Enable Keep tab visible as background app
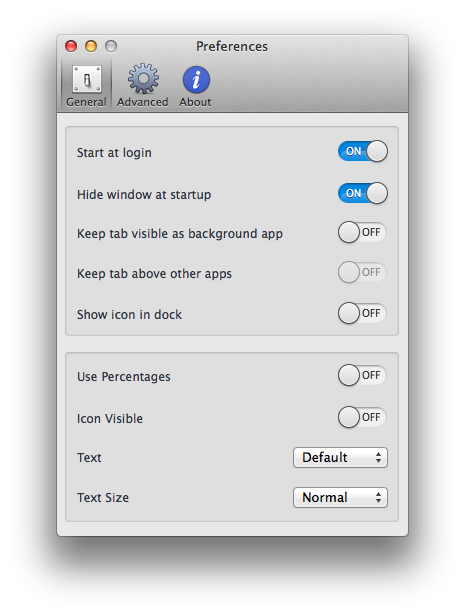This screenshot has height=615, width=465. pos(362,232)
